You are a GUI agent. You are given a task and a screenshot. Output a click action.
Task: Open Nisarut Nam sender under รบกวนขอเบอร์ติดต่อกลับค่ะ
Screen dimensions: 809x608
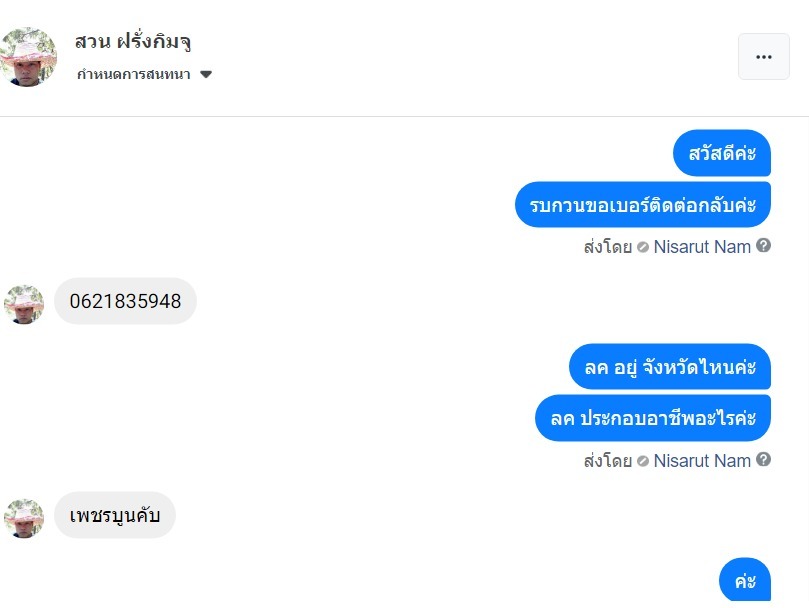click(702, 246)
